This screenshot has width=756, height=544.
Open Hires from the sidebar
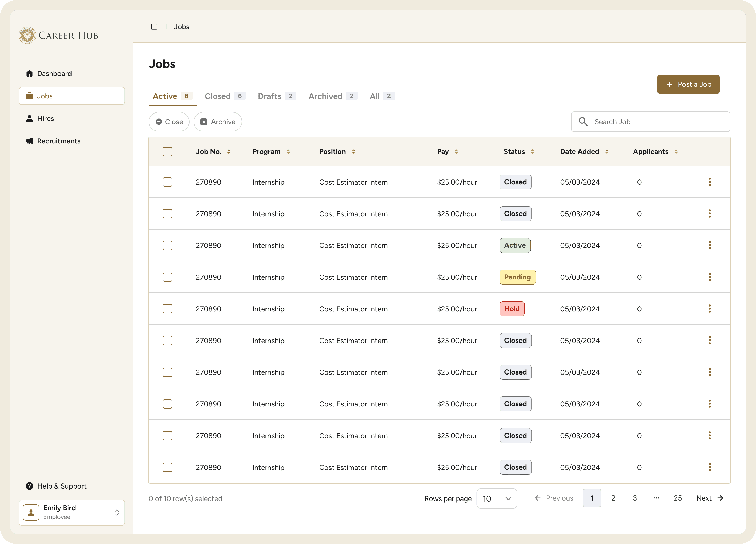[x=45, y=118]
